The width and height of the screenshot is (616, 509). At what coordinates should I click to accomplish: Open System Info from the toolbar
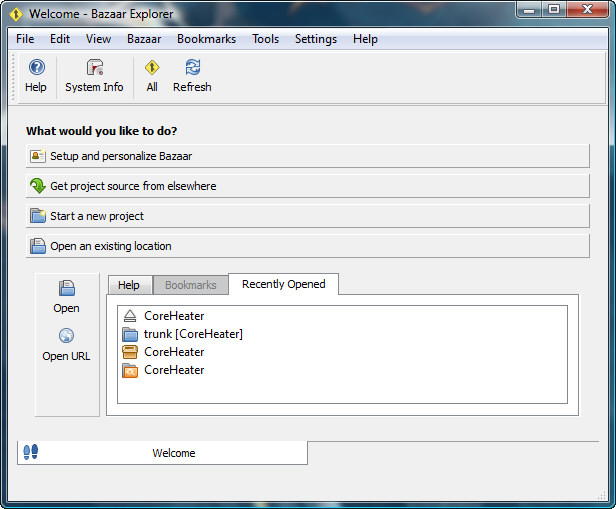click(x=94, y=68)
